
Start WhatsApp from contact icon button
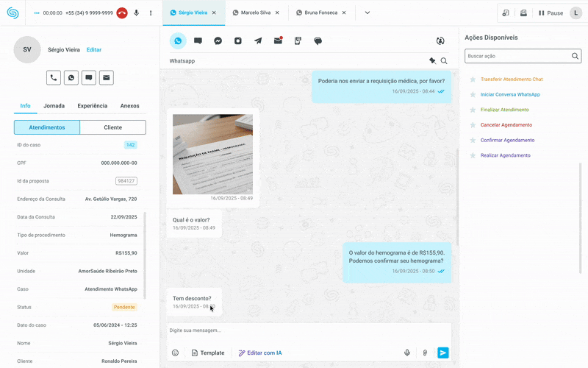click(x=71, y=78)
